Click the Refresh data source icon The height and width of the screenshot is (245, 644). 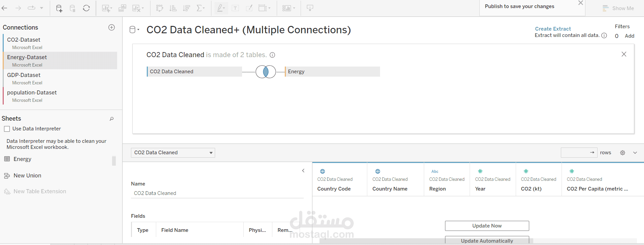pyautogui.click(x=87, y=8)
